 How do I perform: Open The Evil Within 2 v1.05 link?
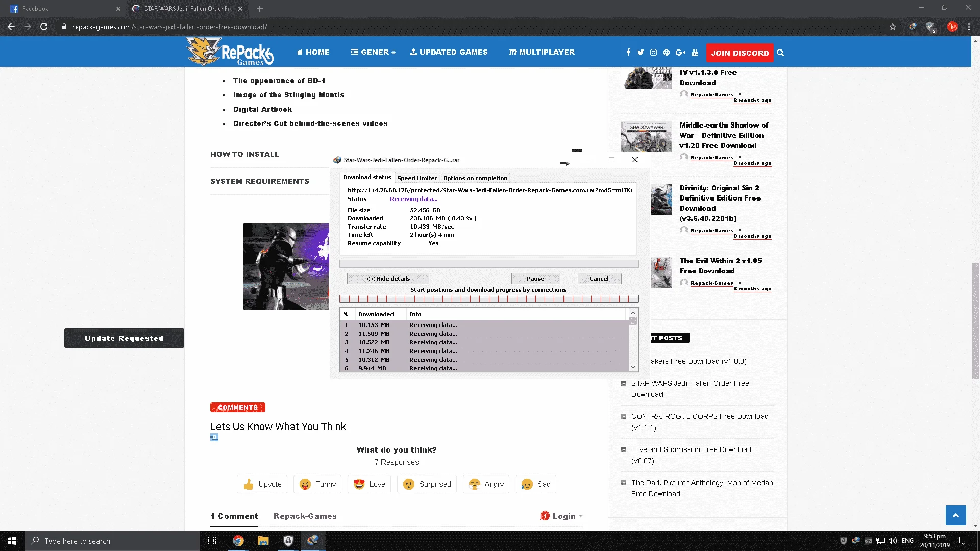(x=721, y=266)
